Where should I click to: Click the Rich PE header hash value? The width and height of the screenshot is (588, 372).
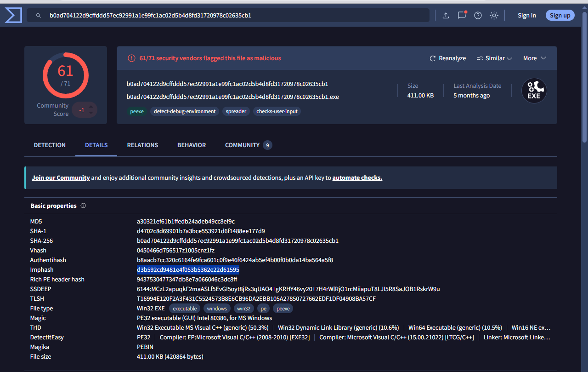pos(187,280)
